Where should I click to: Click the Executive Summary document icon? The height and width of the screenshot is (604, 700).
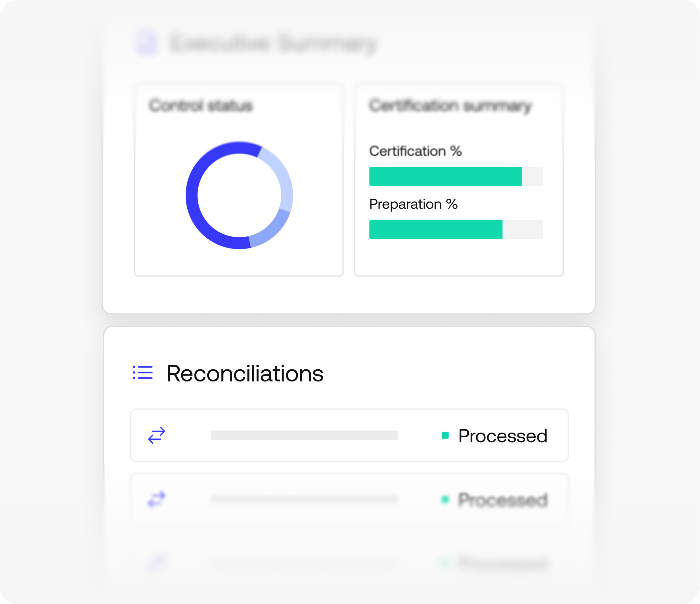tap(147, 43)
